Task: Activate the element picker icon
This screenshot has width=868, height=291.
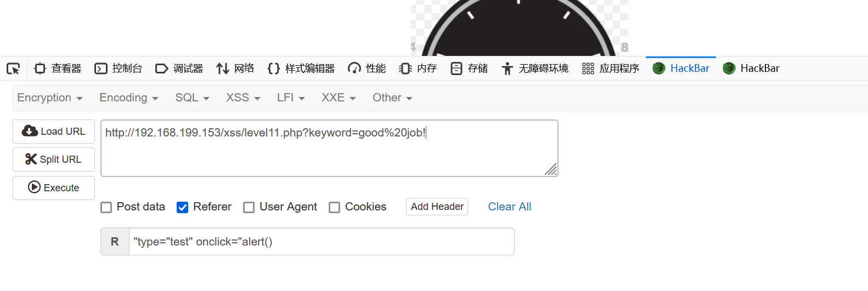Action: click(x=13, y=69)
